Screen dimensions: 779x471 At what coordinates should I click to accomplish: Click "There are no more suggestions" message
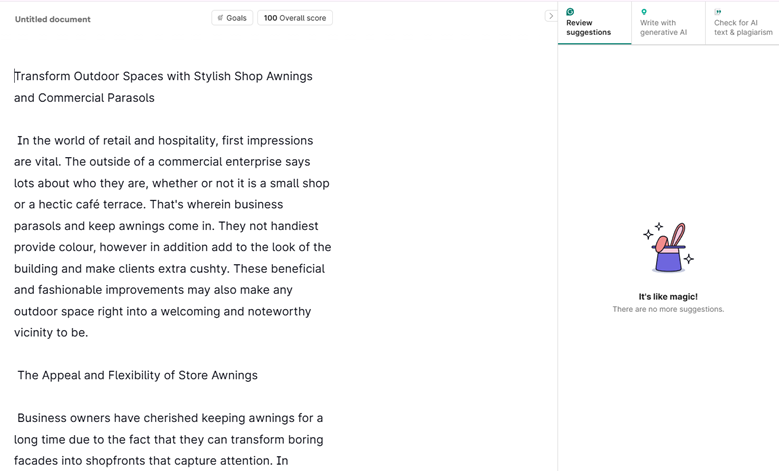tap(668, 309)
